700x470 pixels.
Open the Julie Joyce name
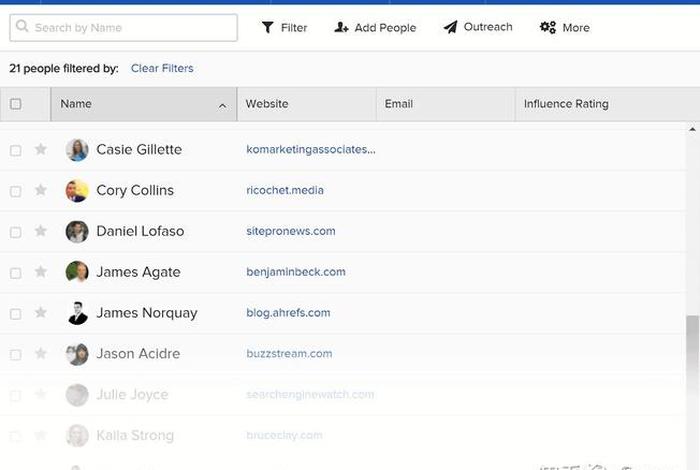click(133, 395)
